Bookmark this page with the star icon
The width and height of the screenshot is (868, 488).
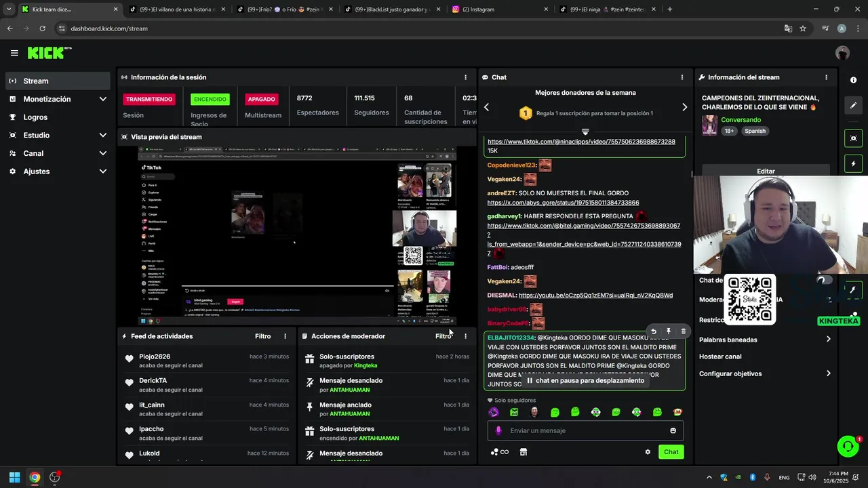(x=803, y=28)
